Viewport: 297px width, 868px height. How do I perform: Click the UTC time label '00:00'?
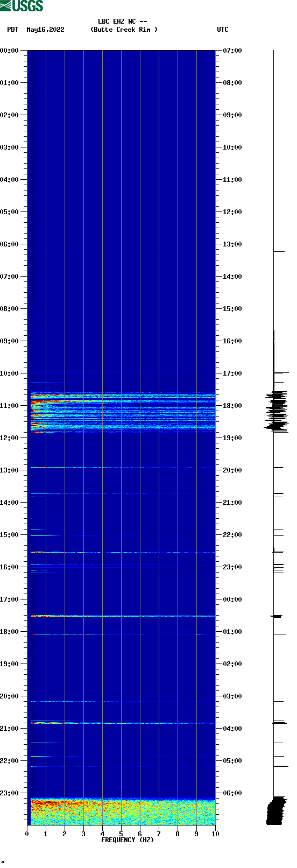[232, 599]
